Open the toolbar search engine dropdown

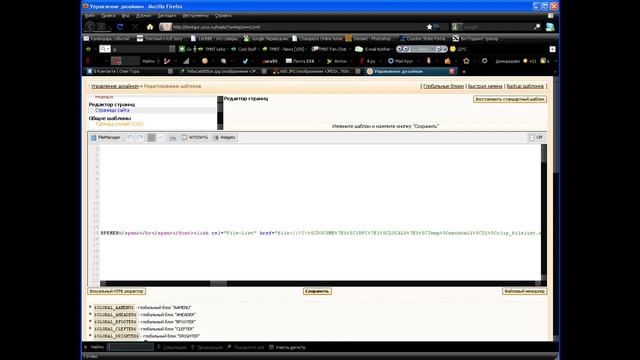[105, 49]
